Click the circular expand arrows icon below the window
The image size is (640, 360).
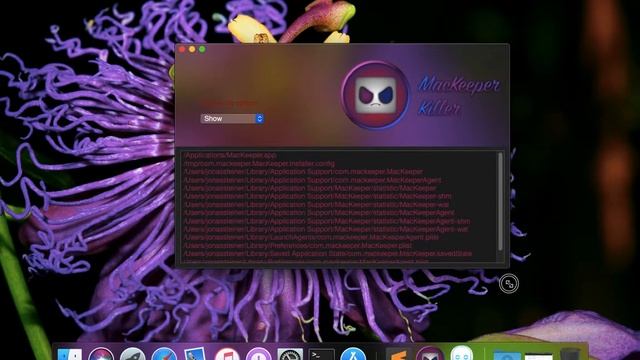coord(509,283)
